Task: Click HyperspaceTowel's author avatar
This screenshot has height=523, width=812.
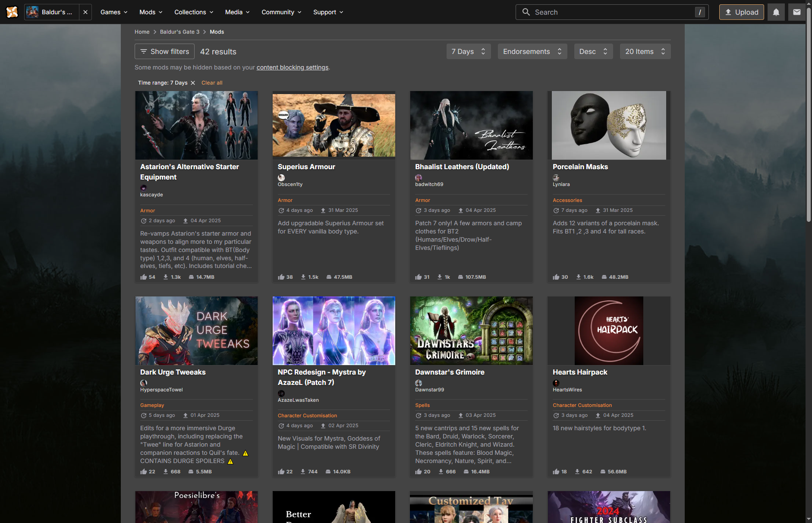Action: pyautogui.click(x=144, y=383)
